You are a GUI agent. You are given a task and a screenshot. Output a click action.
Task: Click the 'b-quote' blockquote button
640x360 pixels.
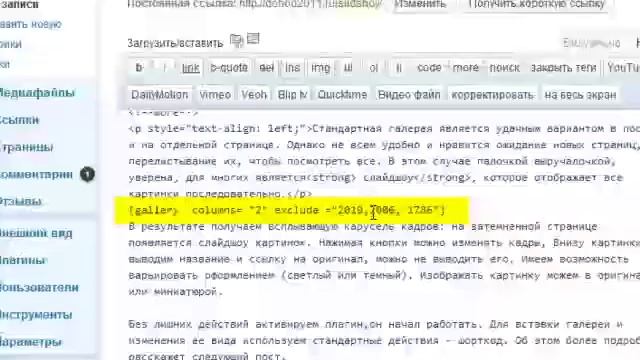click(229, 68)
